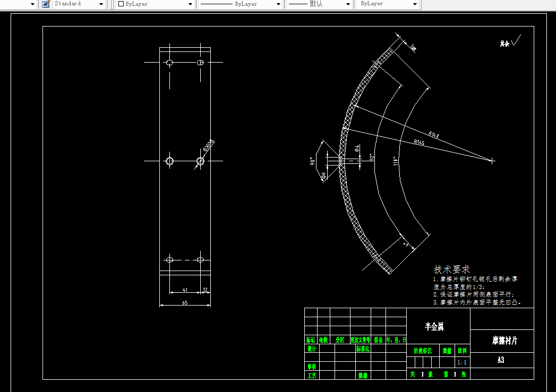Click the arc center point cross mark
Image resolution: width=556 pixels, height=392 pixels.
pyautogui.click(x=492, y=161)
